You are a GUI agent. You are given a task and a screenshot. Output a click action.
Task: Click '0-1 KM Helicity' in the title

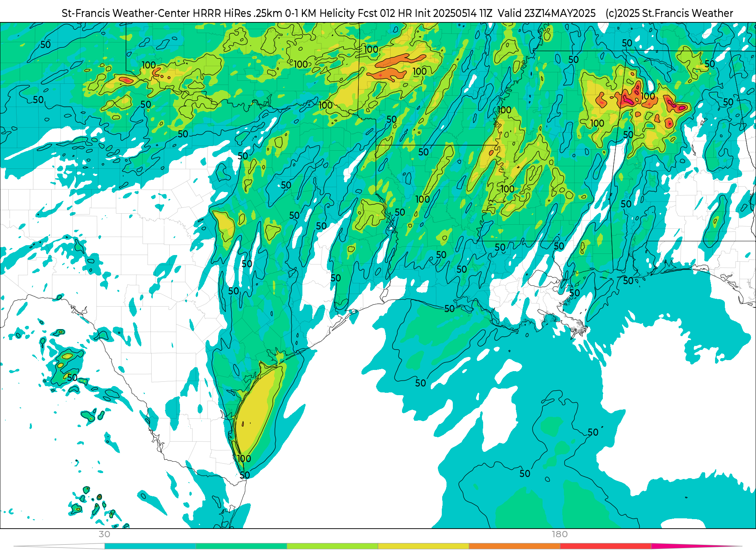pos(320,13)
